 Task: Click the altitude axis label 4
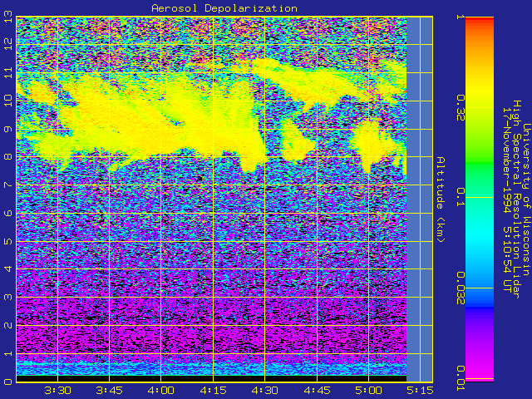pos(7,269)
